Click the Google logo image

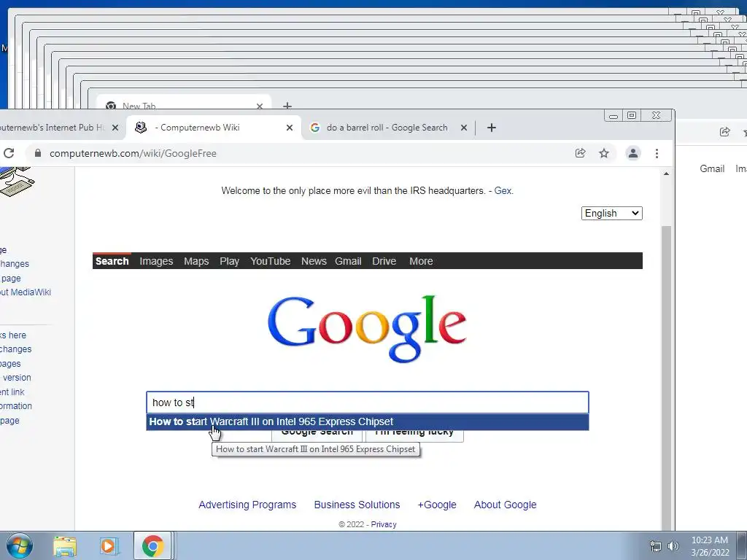[x=367, y=329]
